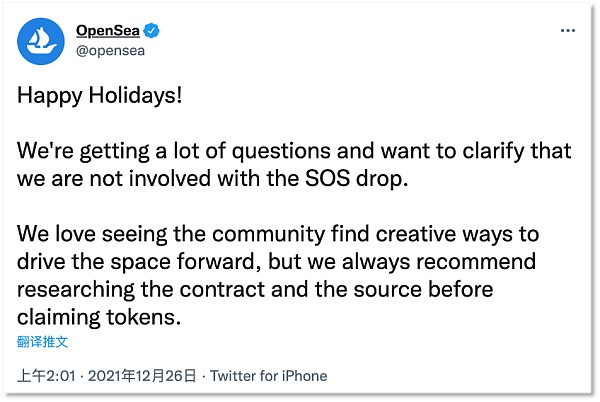
Task: Click the word SOS in the tweet
Action: click(x=328, y=179)
